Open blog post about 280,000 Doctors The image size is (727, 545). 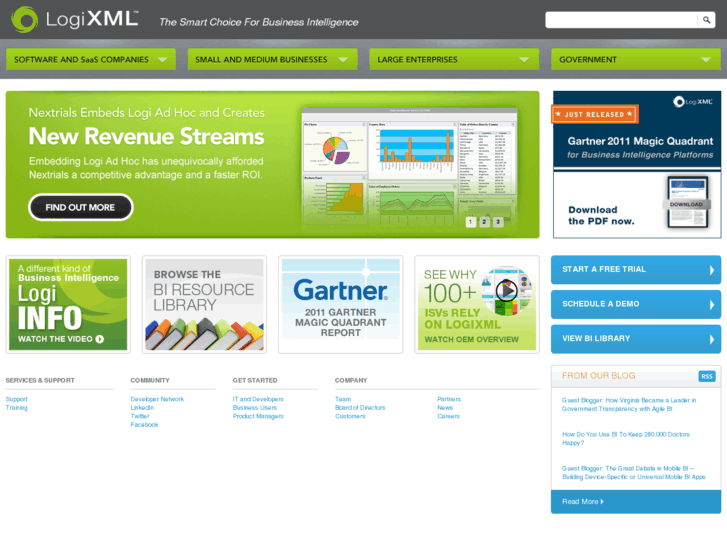click(626, 438)
